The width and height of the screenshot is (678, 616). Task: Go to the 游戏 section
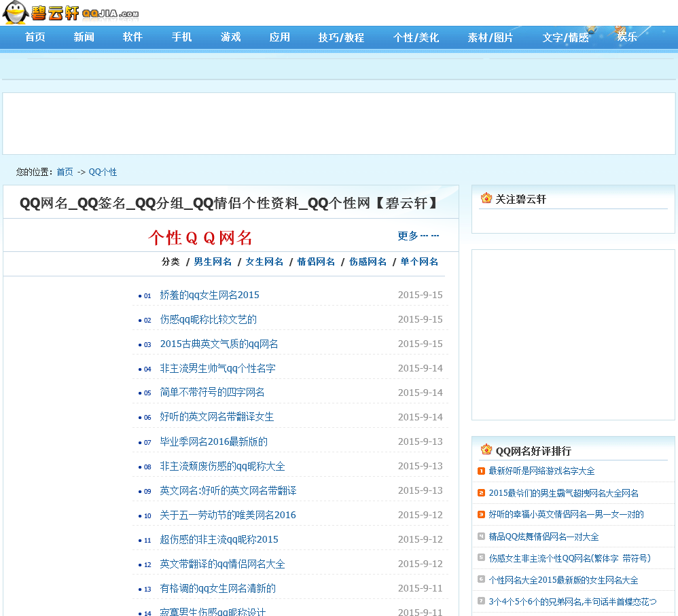[230, 37]
